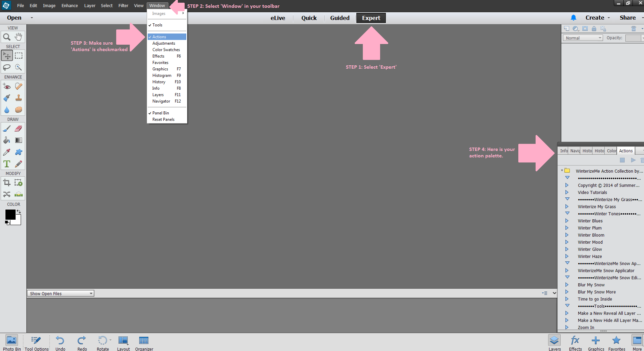Click the Undo button
The image size is (644, 351).
point(60,343)
